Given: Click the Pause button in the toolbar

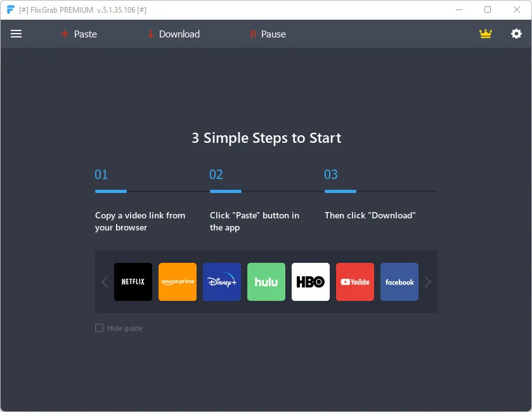Looking at the screenshot, I should tap(268, 34).
